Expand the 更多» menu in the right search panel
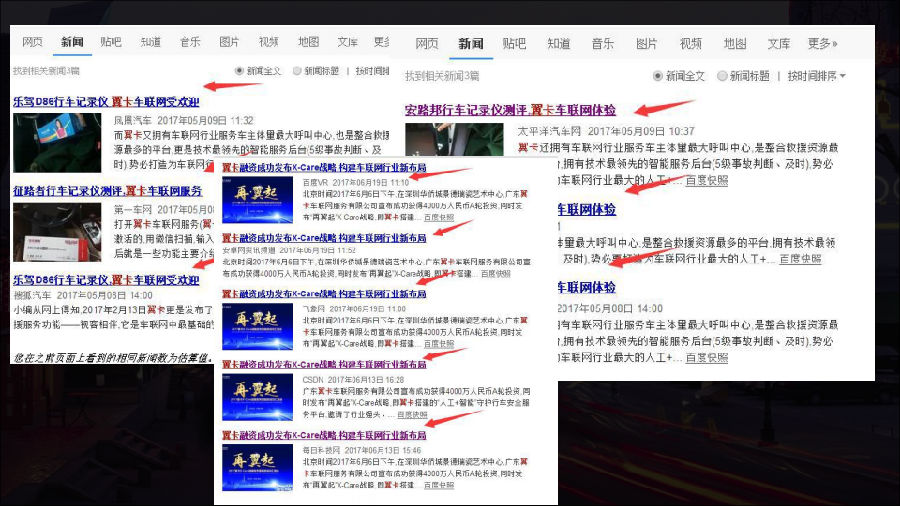900x506 pixels. point(822,44)
